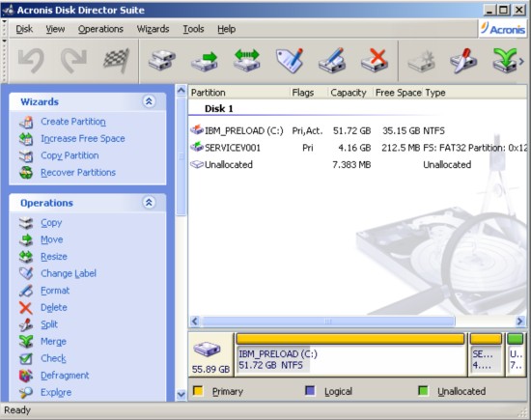
Task: Click the Copy operation sidebar icon
Action: point(26,223)
